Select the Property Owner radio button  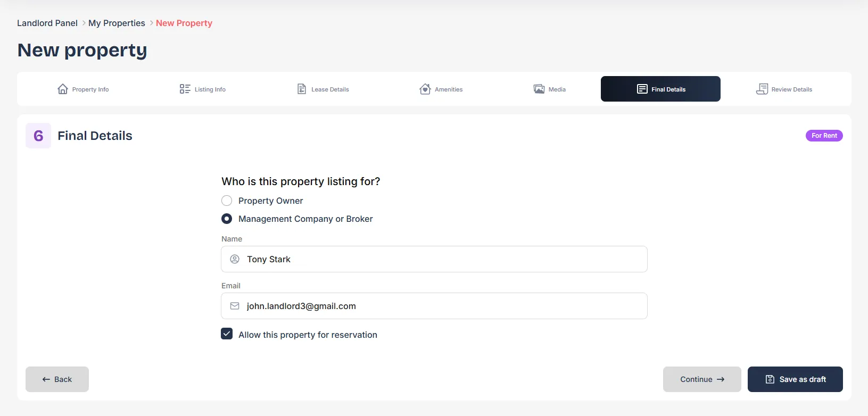tap(227, 201)
